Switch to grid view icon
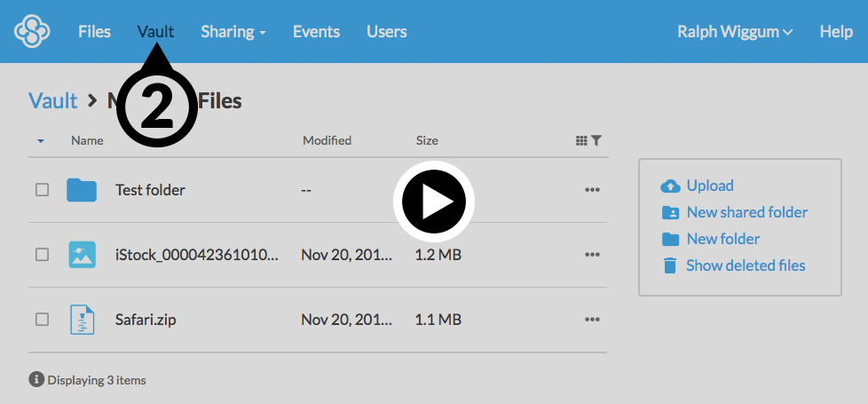This screenshot has width=868, height=404. (x=581, y=140)
